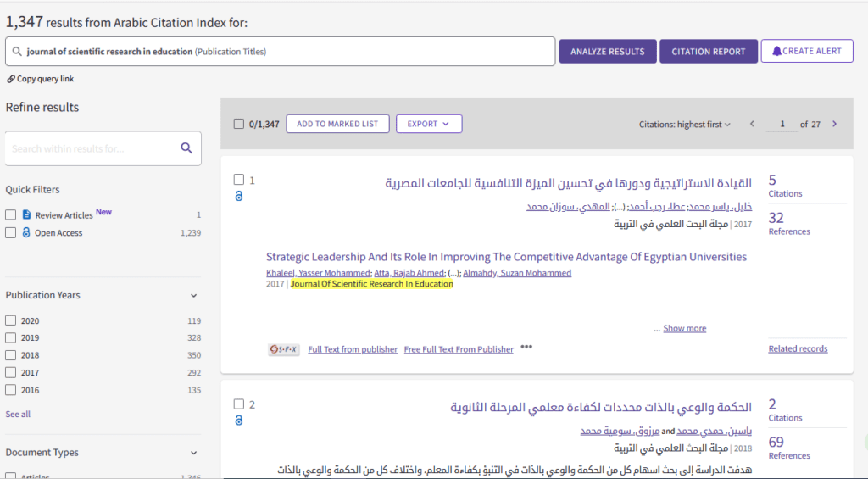Click open access icon on result 2
Viewport: 868px width, 479px height.
coord(239,421)
